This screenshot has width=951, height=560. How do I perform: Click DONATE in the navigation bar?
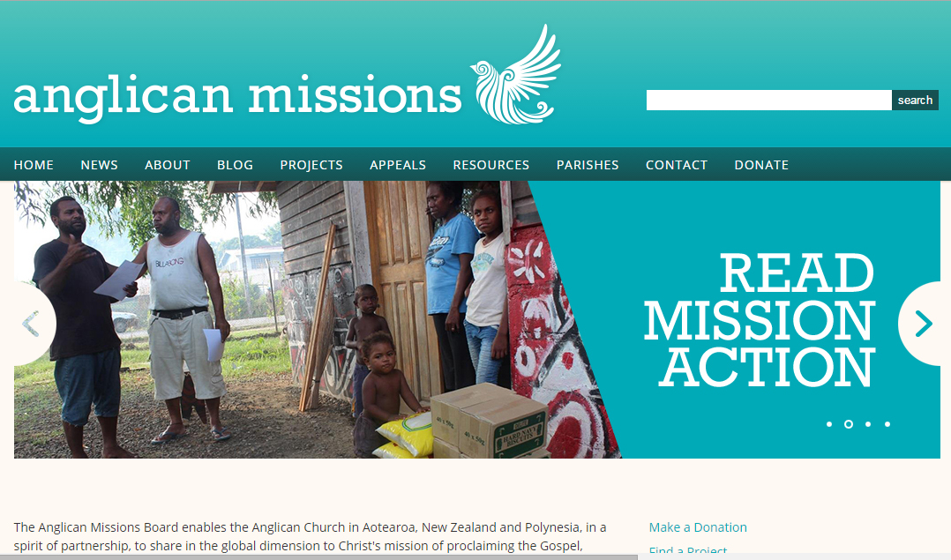(x=762, y=165)
